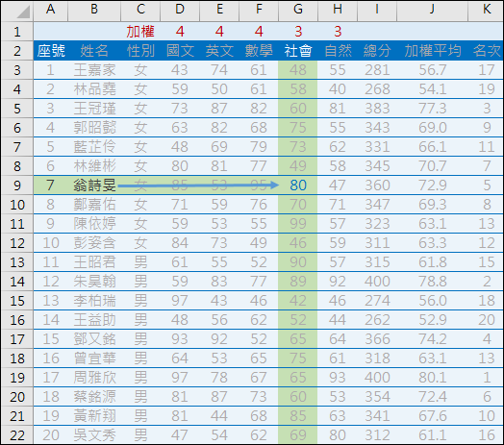Image resolution: width=504 pixels, height=445 pixels.
Task: Click the 總分 header cell
Action: click(377, 51)
